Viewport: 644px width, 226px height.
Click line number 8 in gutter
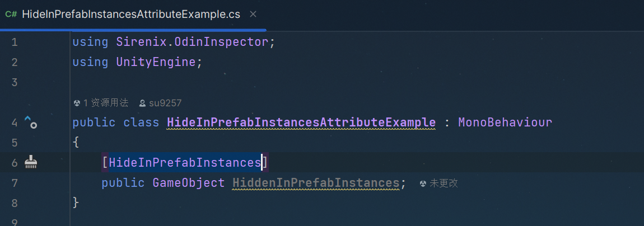coord(15,203)
